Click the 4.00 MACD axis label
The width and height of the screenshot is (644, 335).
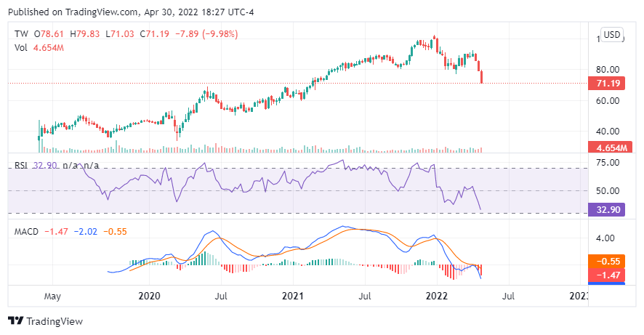pos(605,238)
